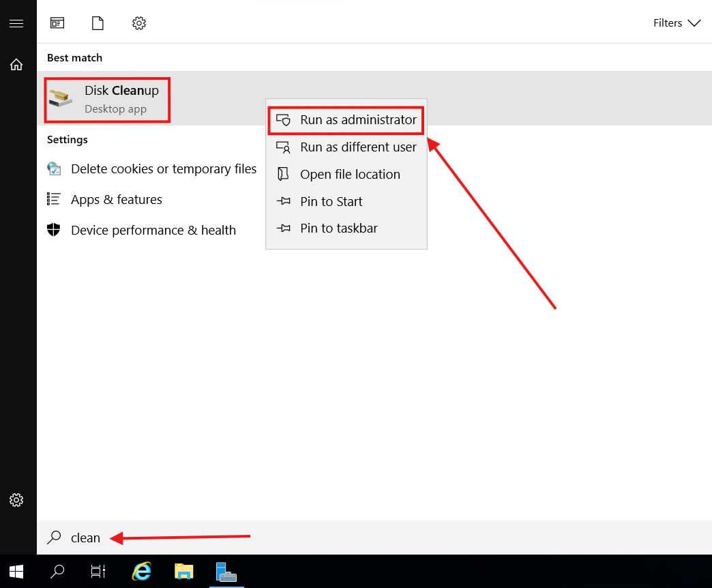This screenshot has width=712, height=588.
Task: Select the Documents filter icon
Action: (x=98, y=23)
